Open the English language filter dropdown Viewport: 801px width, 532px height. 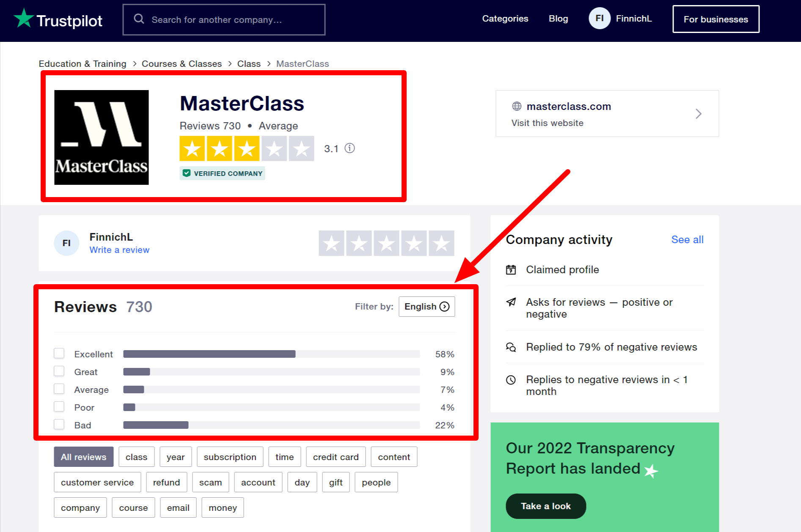click(x=427, y=307)
